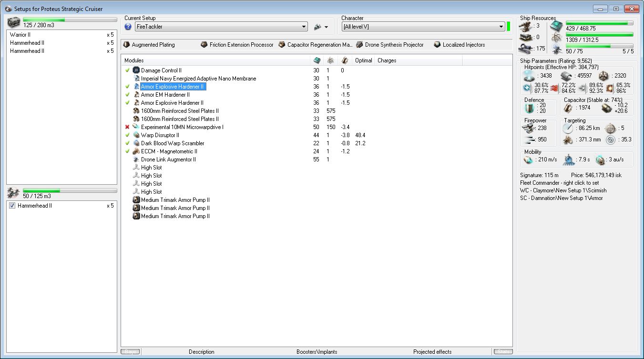Screen dimensions: 644x359
Task: Toggle the Warp Disruptor II checkmark
Action: pyautogui.click(x=127, y=135)
